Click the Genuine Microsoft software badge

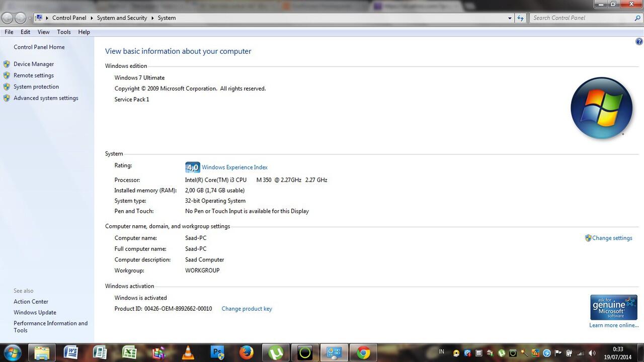tap(614, 307)
